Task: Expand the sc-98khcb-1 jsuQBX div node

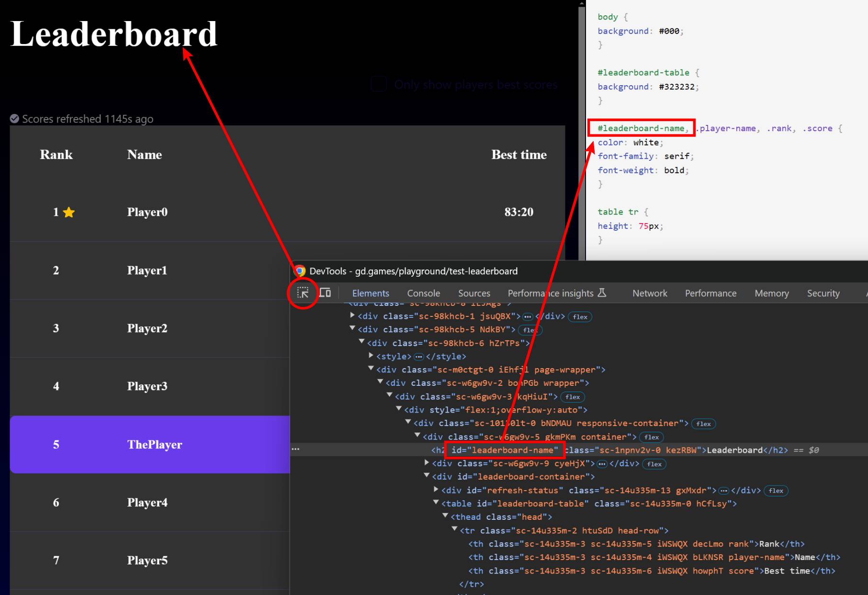Action: point(352,315)
